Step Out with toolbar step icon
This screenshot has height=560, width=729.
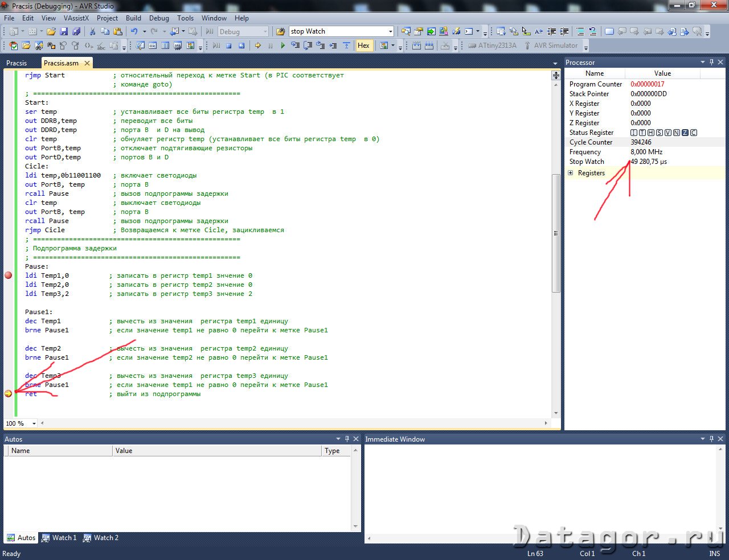click(321, 46)
